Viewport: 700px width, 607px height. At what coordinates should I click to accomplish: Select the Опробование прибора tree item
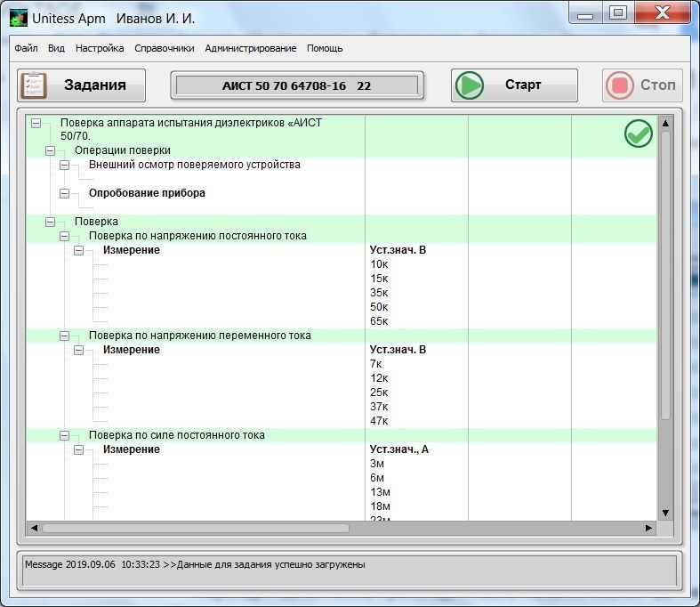click(147, 193)
